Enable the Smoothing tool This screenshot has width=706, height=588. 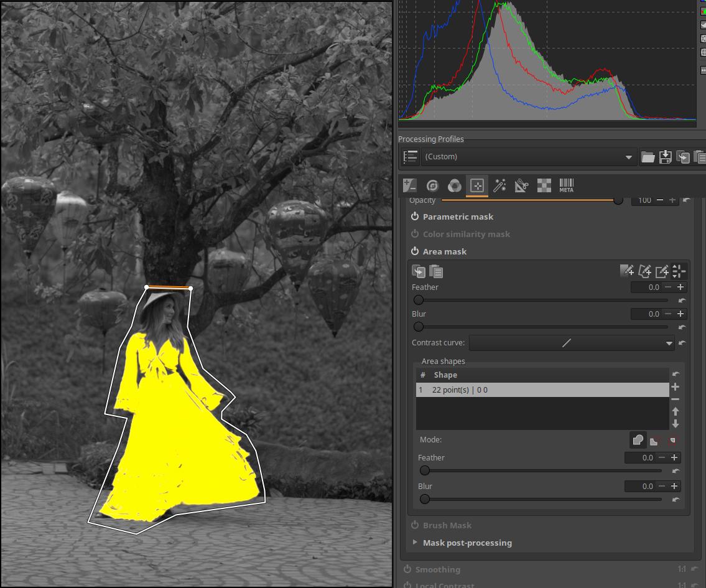pyautogui.click(x=407, y=569)
